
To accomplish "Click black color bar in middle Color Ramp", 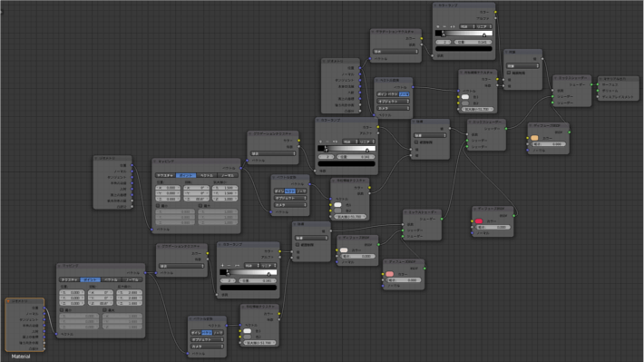I will coord(346,163).
